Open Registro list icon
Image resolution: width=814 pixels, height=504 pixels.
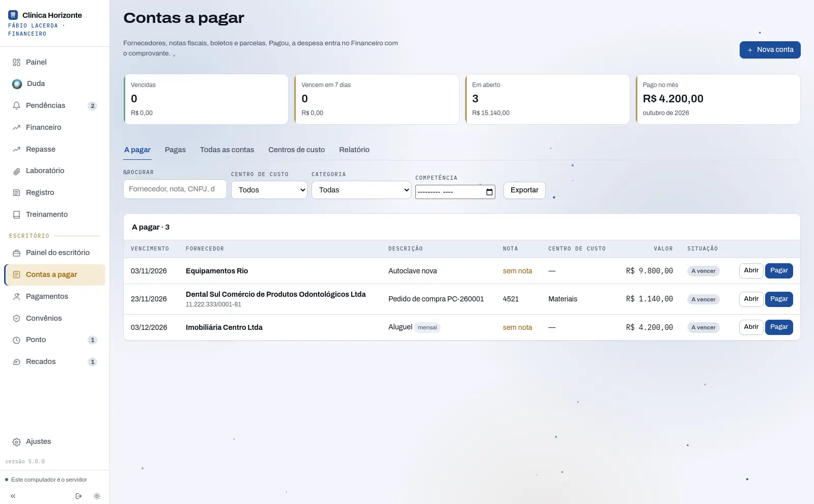pyautogui.click(x=16, y=192)
